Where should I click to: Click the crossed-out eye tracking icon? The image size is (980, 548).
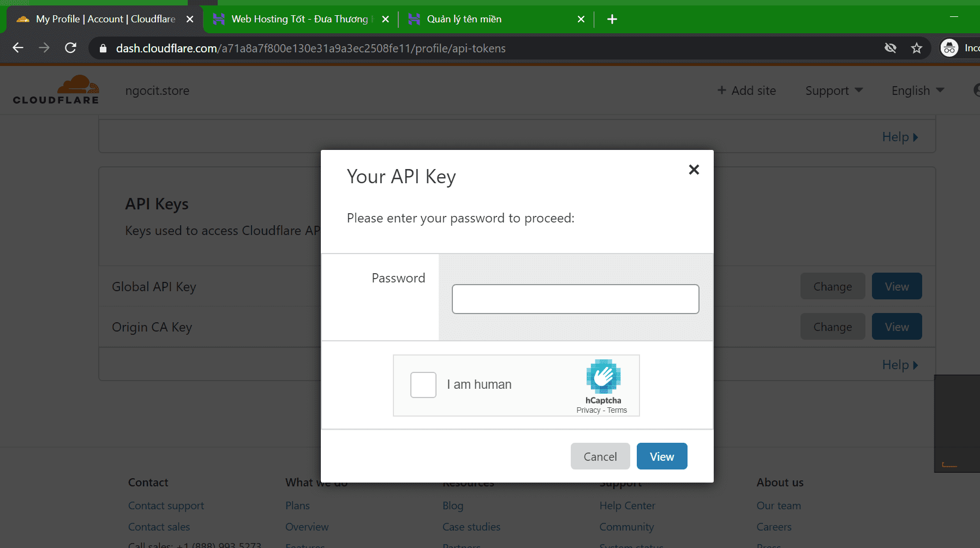tap(890, 48)
